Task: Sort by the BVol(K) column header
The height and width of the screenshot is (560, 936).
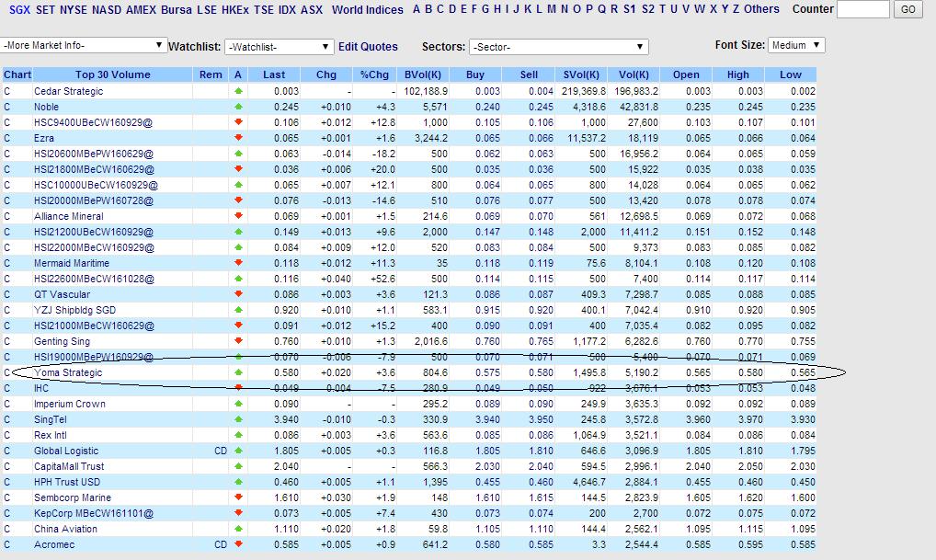Action: 423,74
